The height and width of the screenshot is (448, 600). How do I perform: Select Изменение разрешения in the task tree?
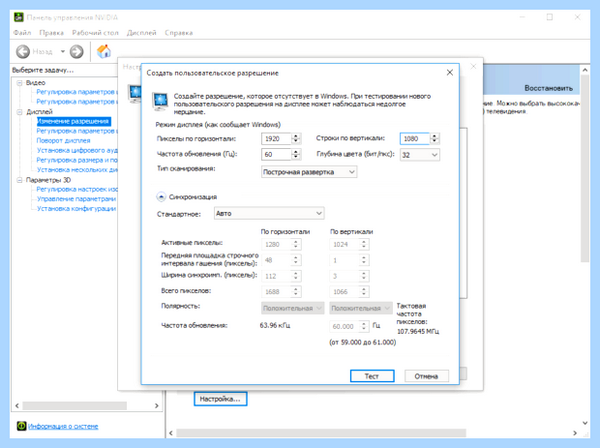73,121
